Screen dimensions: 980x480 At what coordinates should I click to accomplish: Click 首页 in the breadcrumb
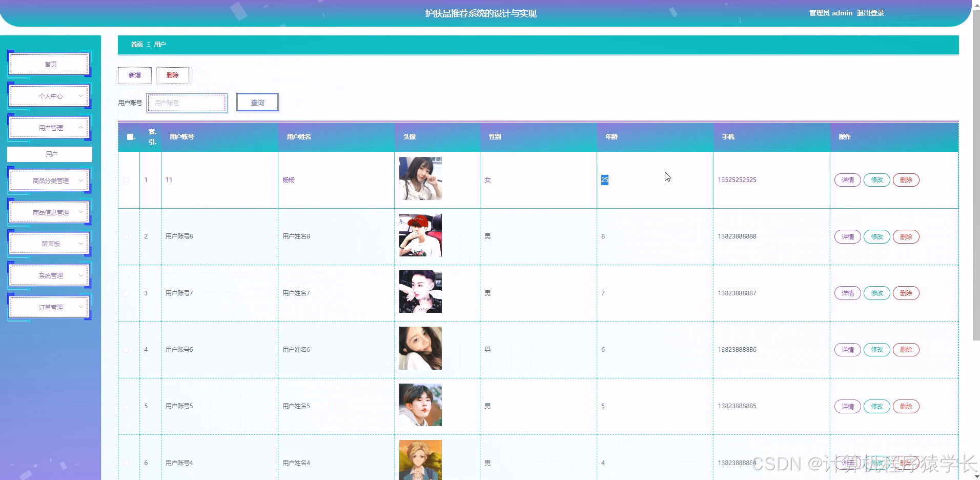click(x=137, y=45)
